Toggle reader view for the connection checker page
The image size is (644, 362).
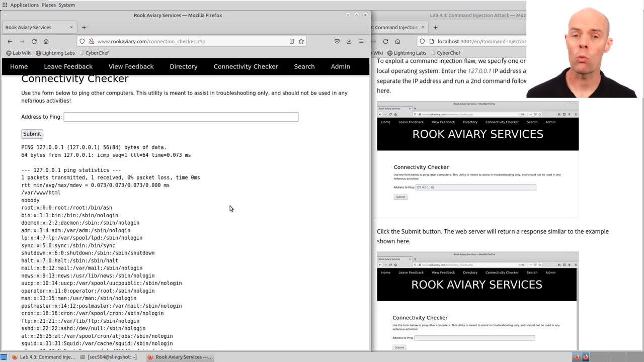coord(291,41)
